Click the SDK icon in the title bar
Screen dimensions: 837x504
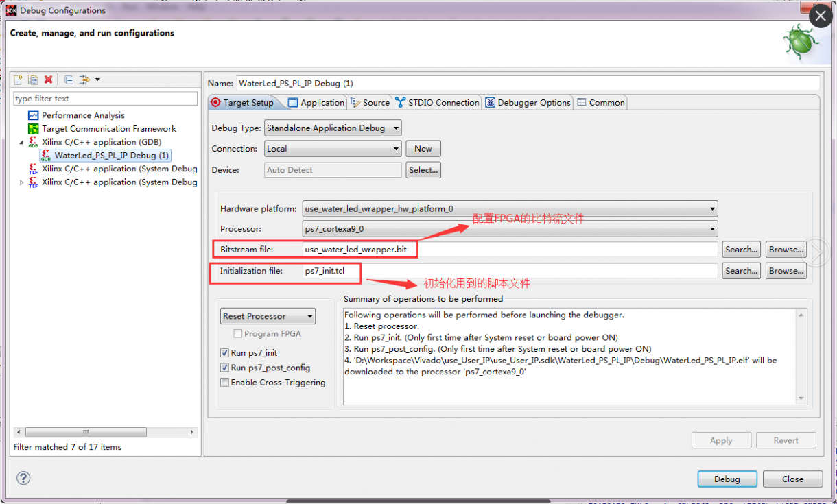(11, 10)
